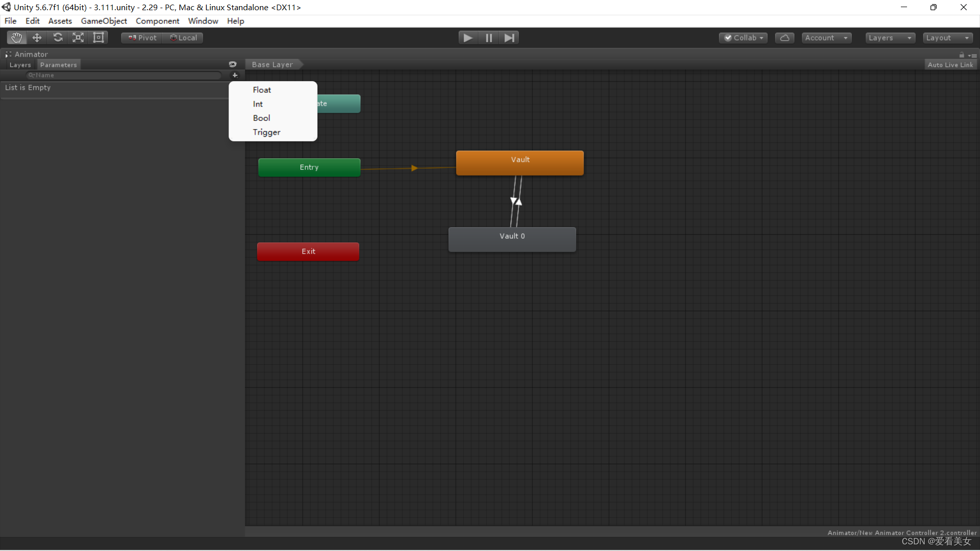Click the parameter Name search field
The height and width of the screenshot is (551, 980).
click(x=125, y=75)
